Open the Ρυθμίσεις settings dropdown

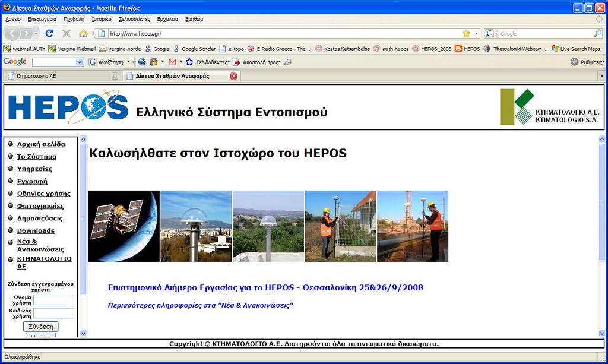[x=588, y=62]
